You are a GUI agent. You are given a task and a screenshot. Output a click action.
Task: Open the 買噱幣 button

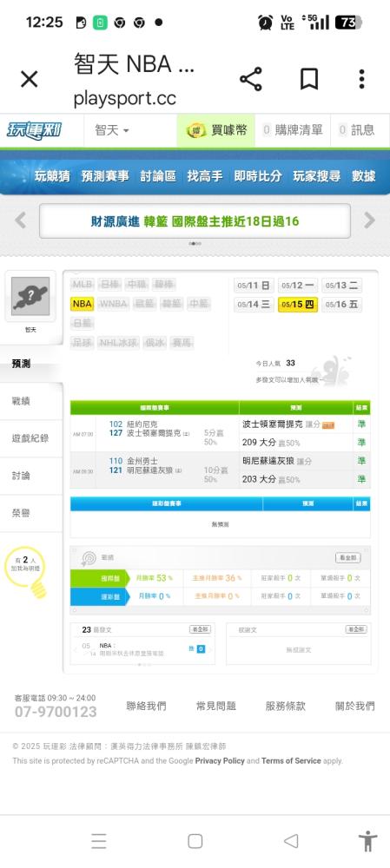click(216, 131)
